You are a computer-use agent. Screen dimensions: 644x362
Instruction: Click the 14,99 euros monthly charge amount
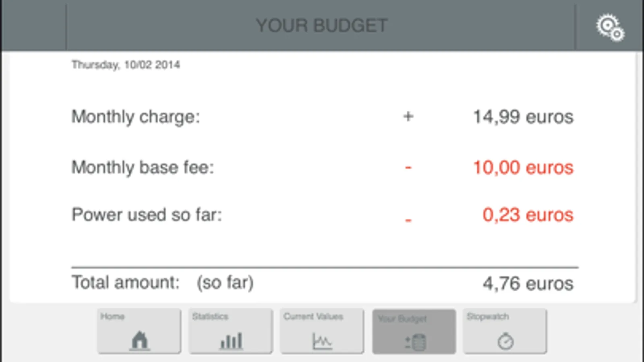pyautogui.click(x=523, y=117)
